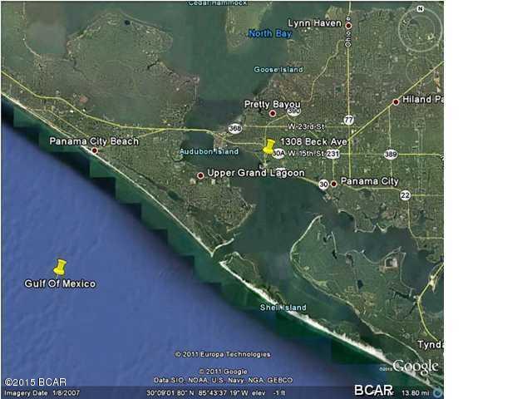Click the © 2011 Europa Technologies attribution
532x399 pixels.
point(223,354)
